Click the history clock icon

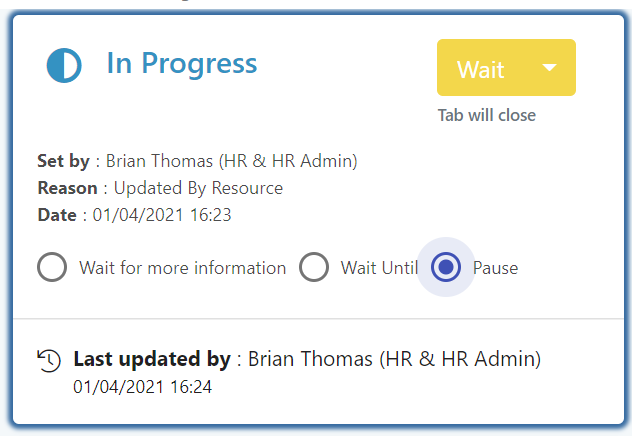(49, 361)
